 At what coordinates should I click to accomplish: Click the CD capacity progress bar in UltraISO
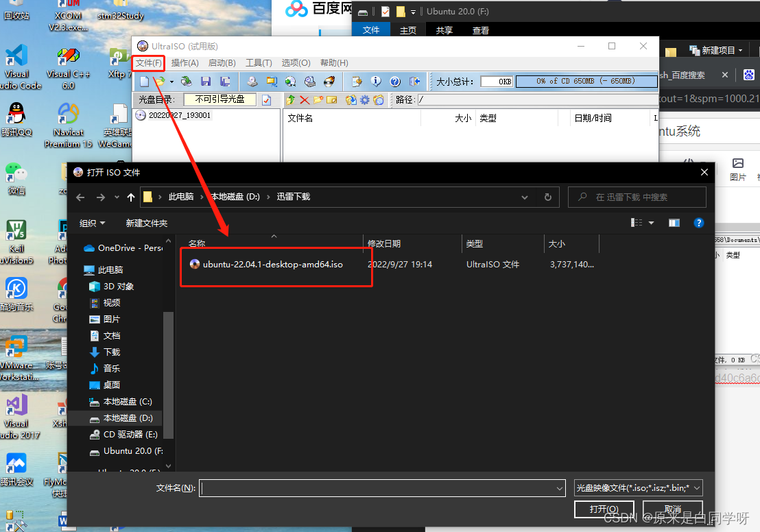(586, 82)
